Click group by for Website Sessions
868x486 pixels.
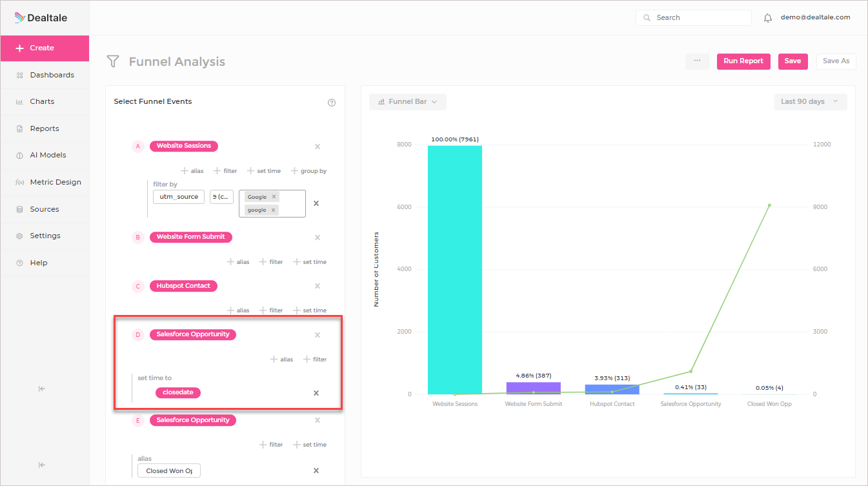tap(308, 171)
